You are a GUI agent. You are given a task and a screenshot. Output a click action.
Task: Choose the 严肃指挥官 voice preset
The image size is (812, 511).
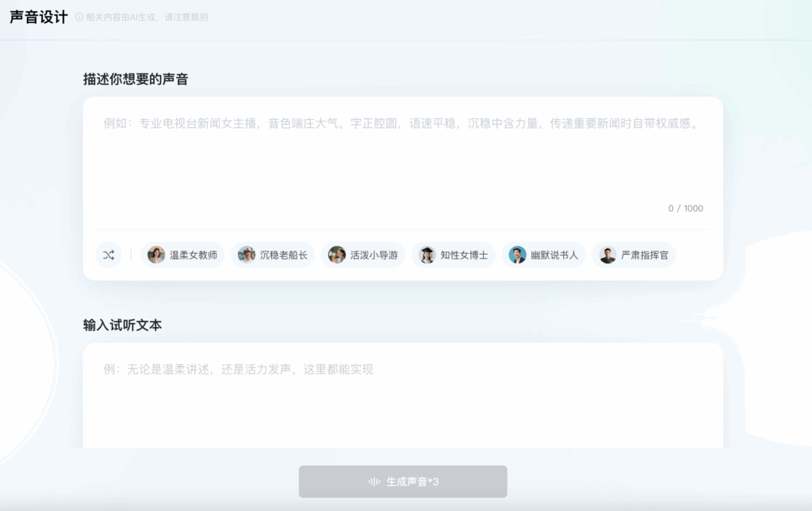[634, 255]
